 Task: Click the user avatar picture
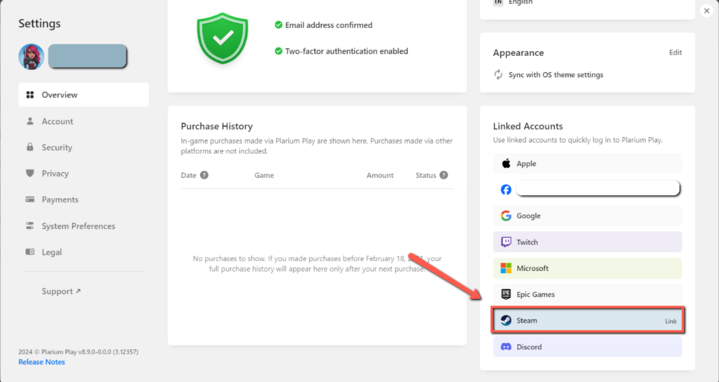tap(31, 57)
